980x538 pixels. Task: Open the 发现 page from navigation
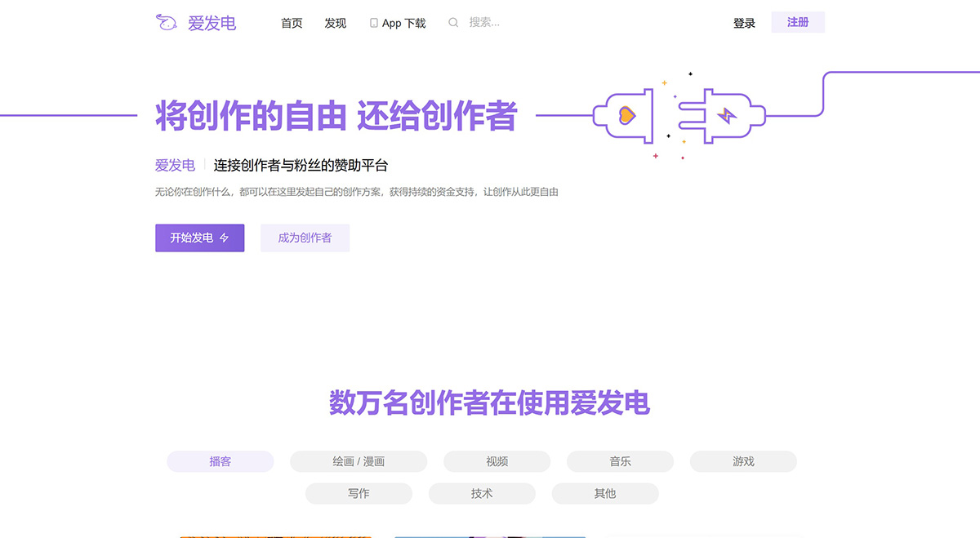click(x=335, y=23)
